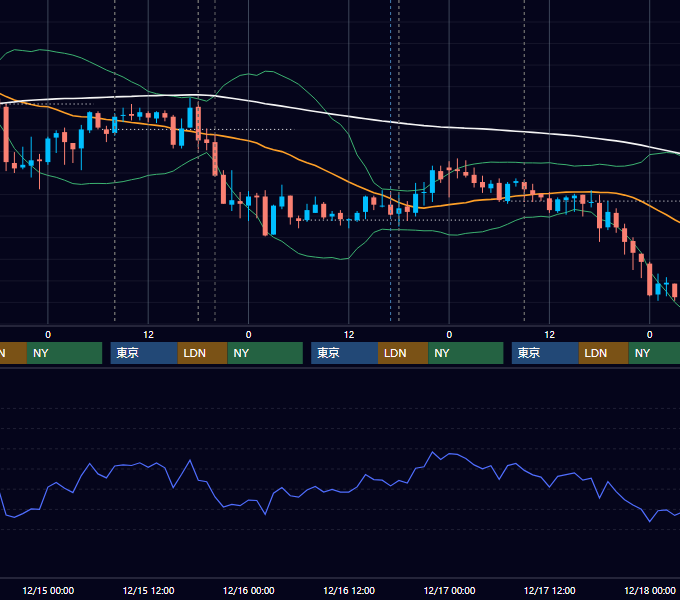Image resolution: width=680 pixels, height=600 pixels.
Task: Click the 12/15 00:00 date label
Action: tap(48, 590)
